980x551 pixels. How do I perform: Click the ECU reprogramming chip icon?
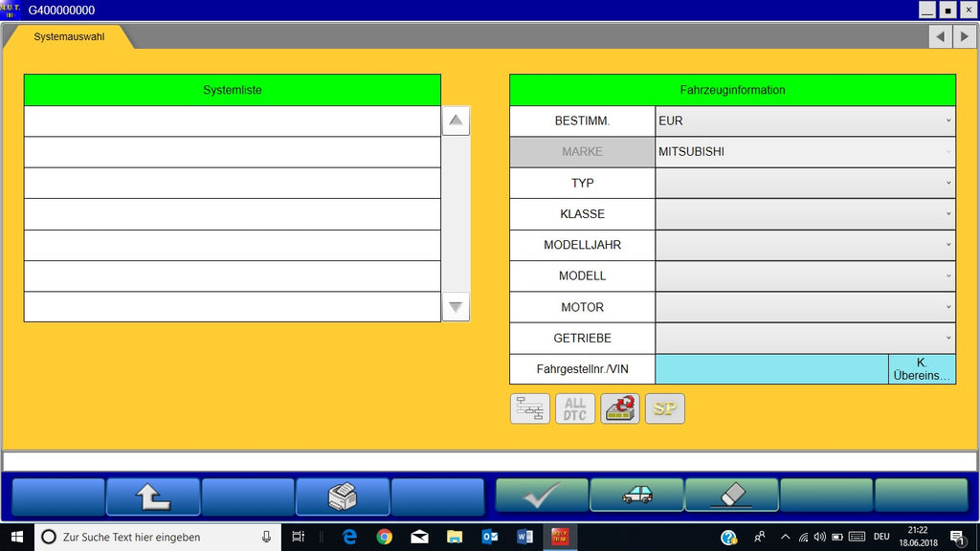(x=620, y=408)
